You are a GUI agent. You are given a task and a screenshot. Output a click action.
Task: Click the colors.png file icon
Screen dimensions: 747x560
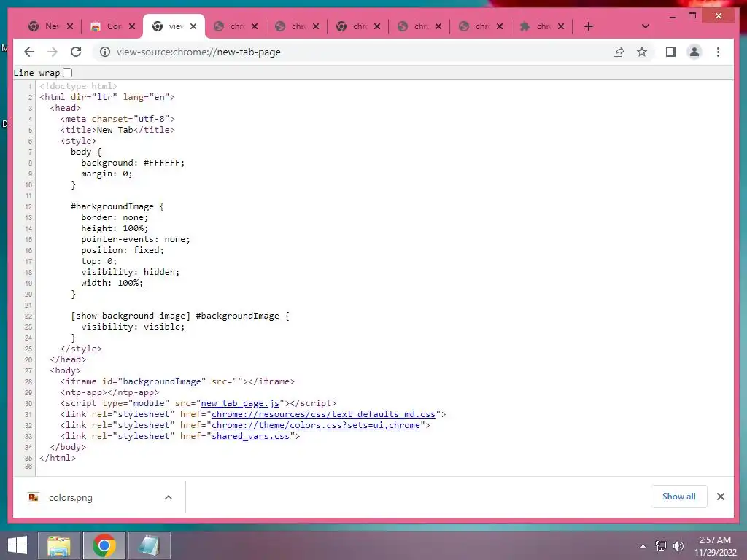pos(34,497)
